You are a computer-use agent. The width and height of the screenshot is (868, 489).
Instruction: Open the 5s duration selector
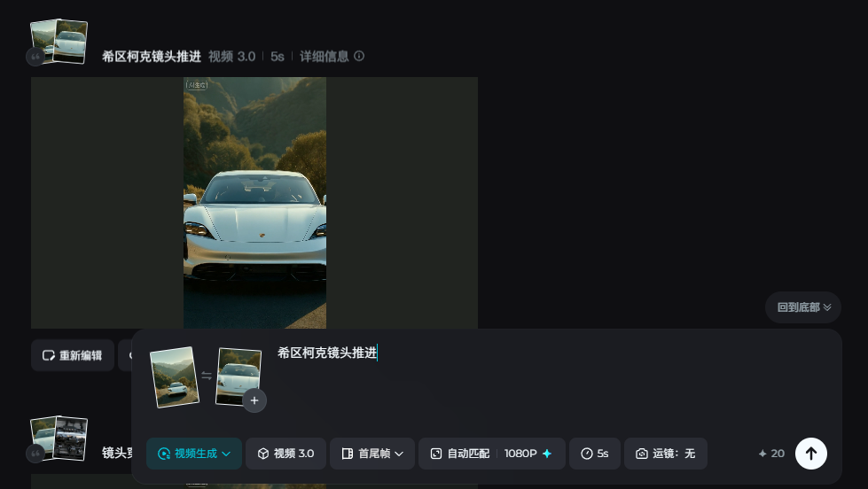tap(594, 454)
